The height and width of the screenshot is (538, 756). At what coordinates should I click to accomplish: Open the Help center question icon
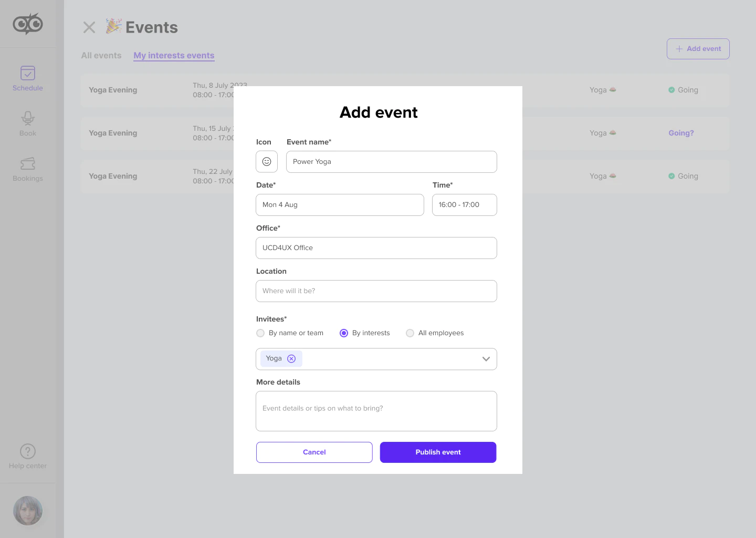[28, 451]
